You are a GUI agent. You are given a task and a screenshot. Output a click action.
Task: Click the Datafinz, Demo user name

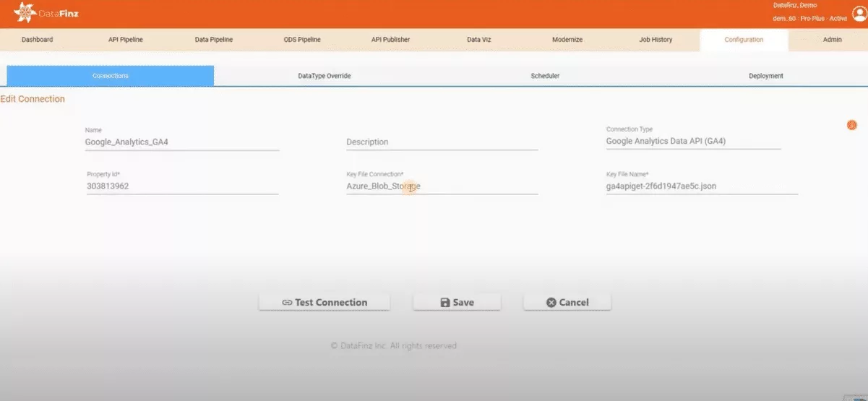795,6
